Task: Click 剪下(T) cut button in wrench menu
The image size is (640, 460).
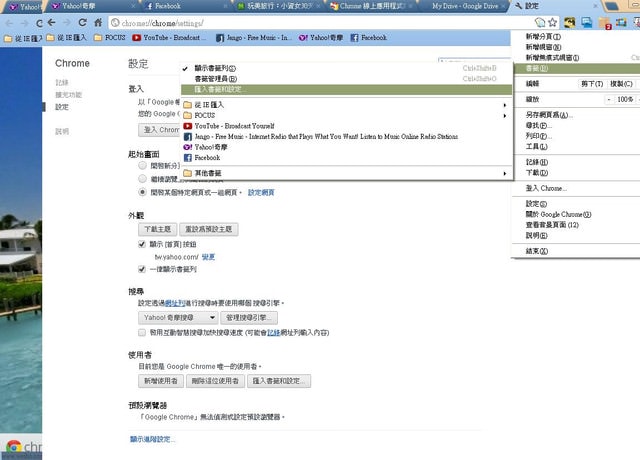Action: click(x=592, y=84)
